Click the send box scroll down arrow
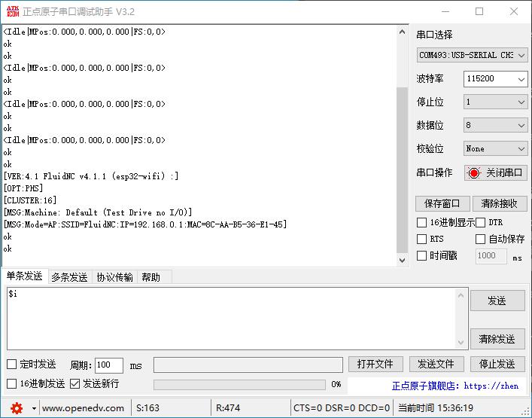532x418 pixels. coord(461,342)
